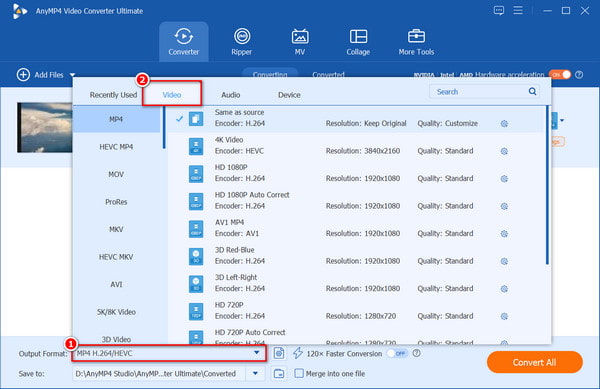Open settings gear for 3D Left-Right profile
The image size is (600, 389).
coord(504,289)
